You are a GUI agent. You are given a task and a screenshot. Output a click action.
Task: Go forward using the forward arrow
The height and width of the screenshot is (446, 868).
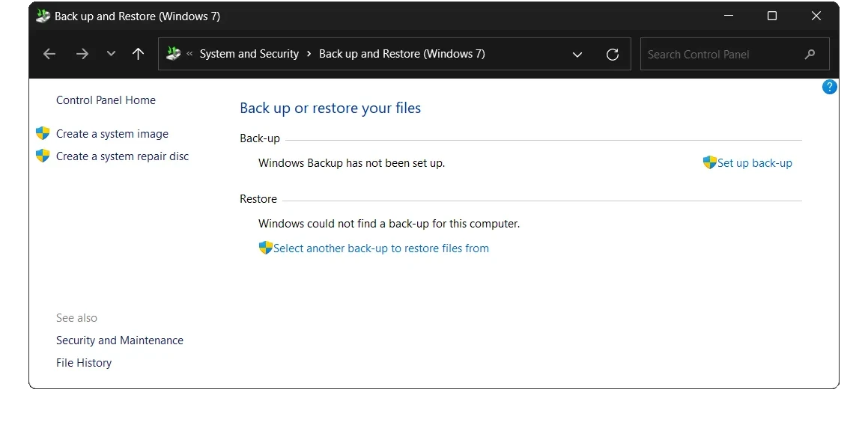[x=82, y=54]
